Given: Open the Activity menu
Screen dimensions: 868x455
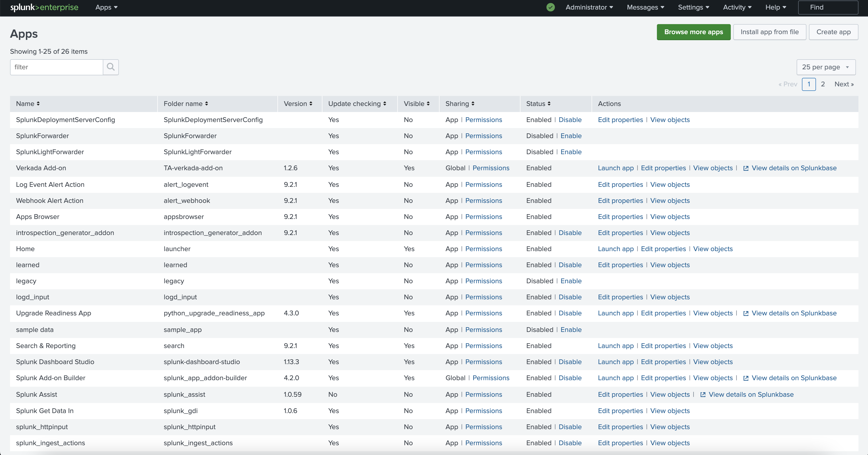Looking at the screenshot, I should tap(737, 8).
